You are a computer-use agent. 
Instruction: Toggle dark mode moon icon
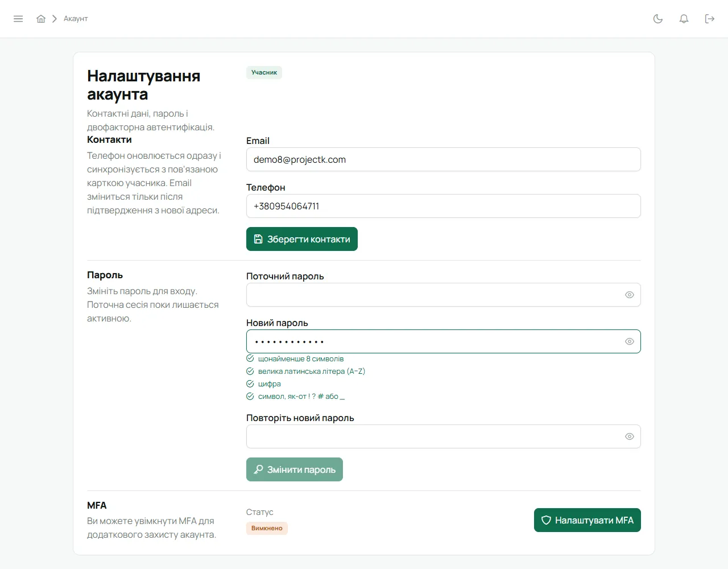pyautogui.click(x=658, y=19)
